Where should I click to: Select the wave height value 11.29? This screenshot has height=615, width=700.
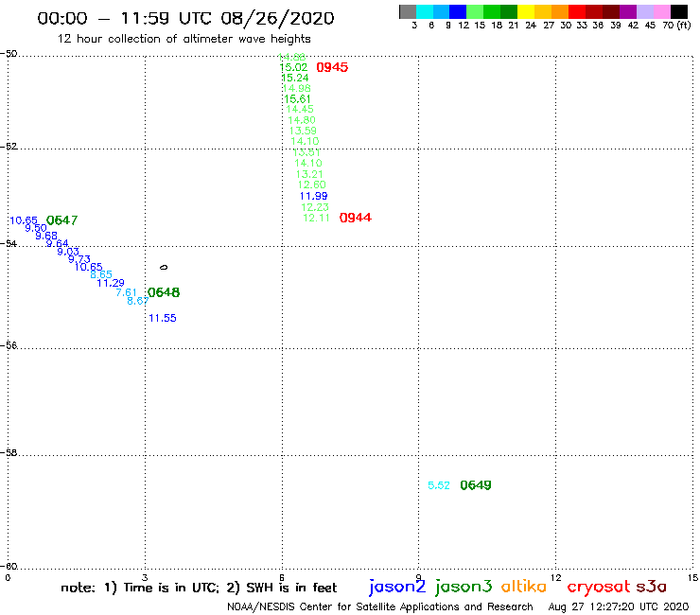[111, 283]
